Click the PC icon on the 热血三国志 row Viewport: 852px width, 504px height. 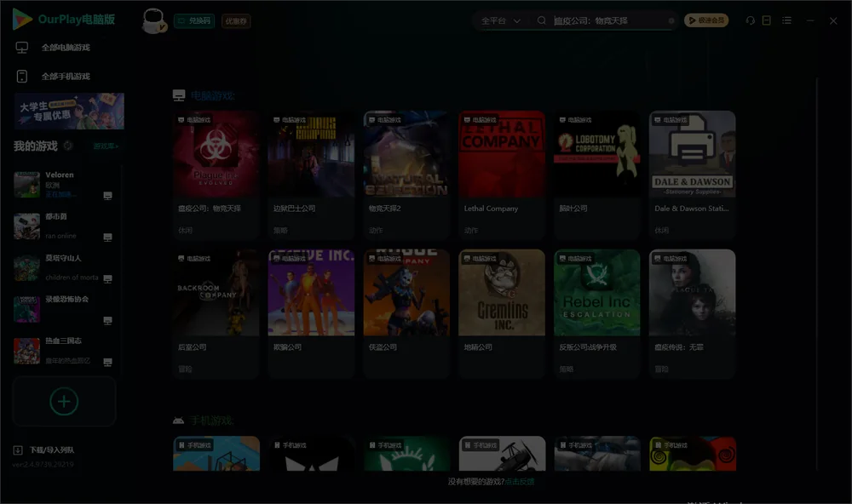point(107,362)
